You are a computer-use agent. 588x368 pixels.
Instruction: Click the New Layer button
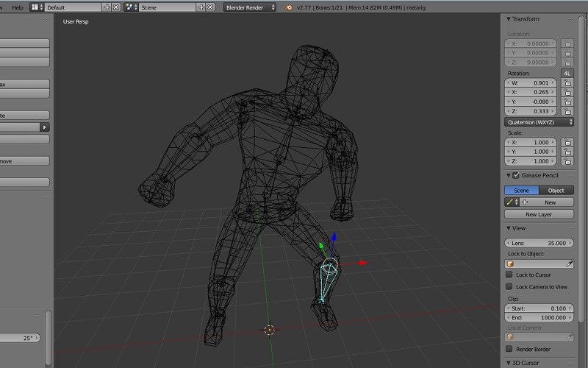point(539,214)
